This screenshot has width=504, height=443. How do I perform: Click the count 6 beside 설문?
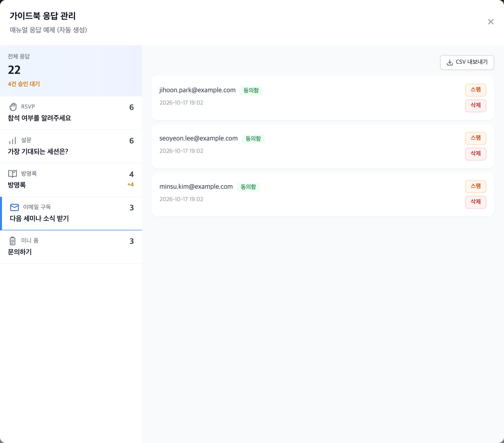[x=131, y=141]
